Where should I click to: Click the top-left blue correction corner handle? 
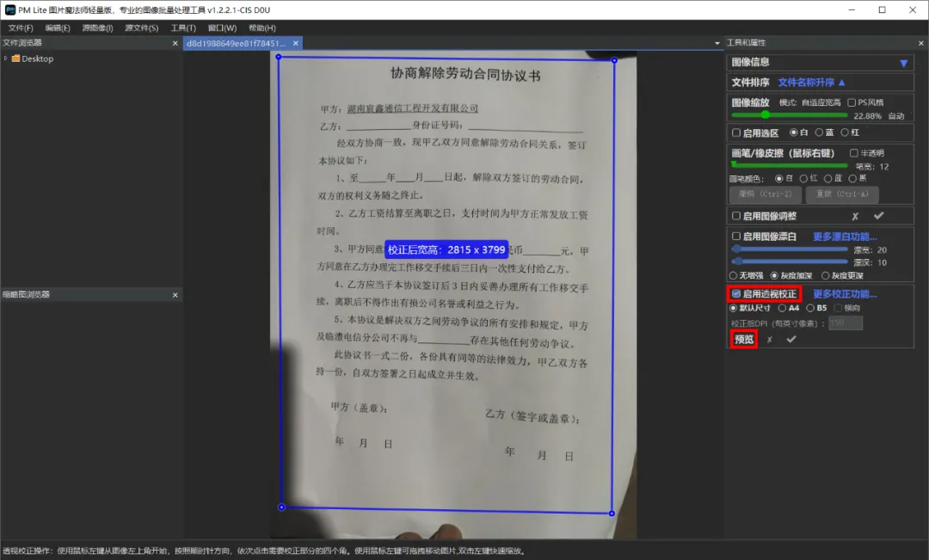279,57
